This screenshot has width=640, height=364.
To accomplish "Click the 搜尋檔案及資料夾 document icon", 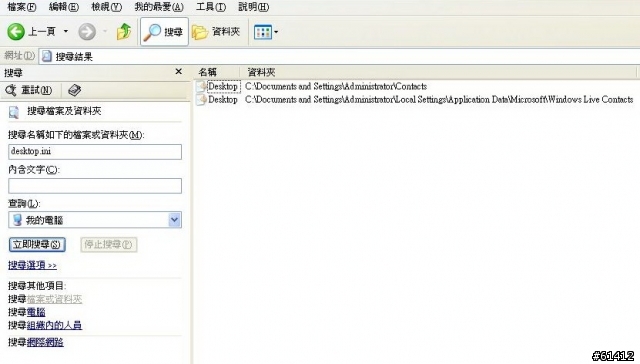I will coord(14,112).
